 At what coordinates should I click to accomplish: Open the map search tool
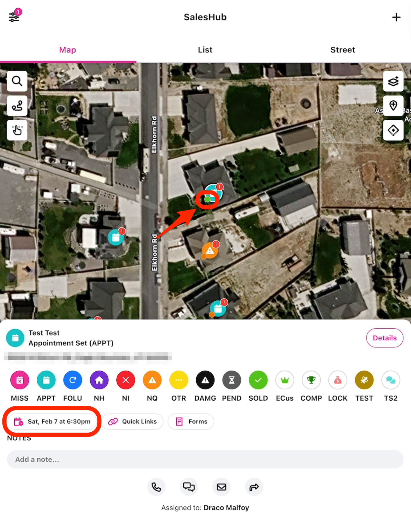click(x=17, y=81)
